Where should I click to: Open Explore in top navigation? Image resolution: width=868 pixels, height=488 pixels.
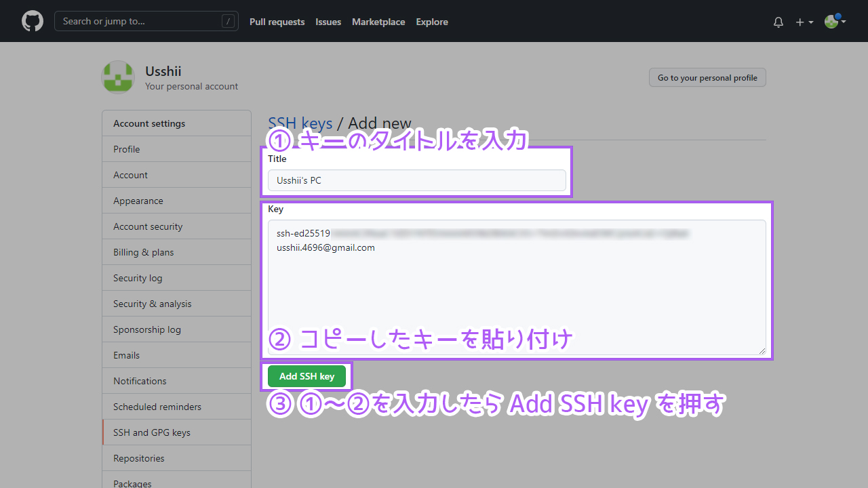pyautogui.click(x=432, y=22)
